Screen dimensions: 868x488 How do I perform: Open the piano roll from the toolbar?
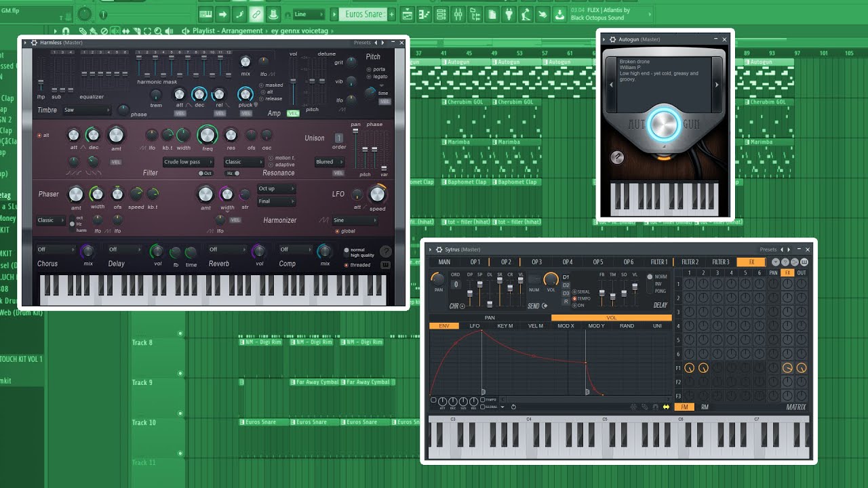coord(424,14)
